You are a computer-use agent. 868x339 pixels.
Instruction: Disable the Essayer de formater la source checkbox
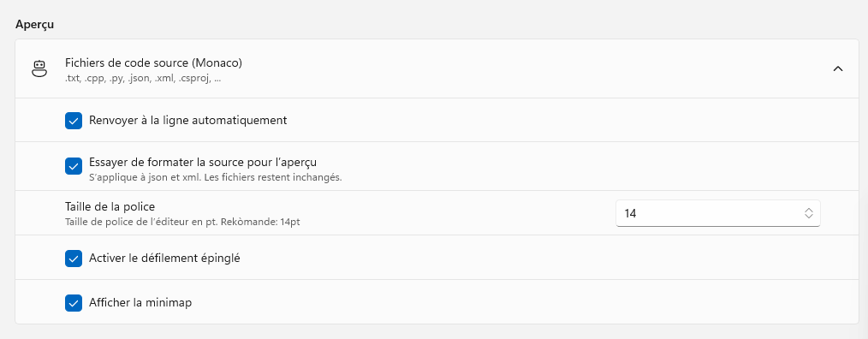pos(74,165)
